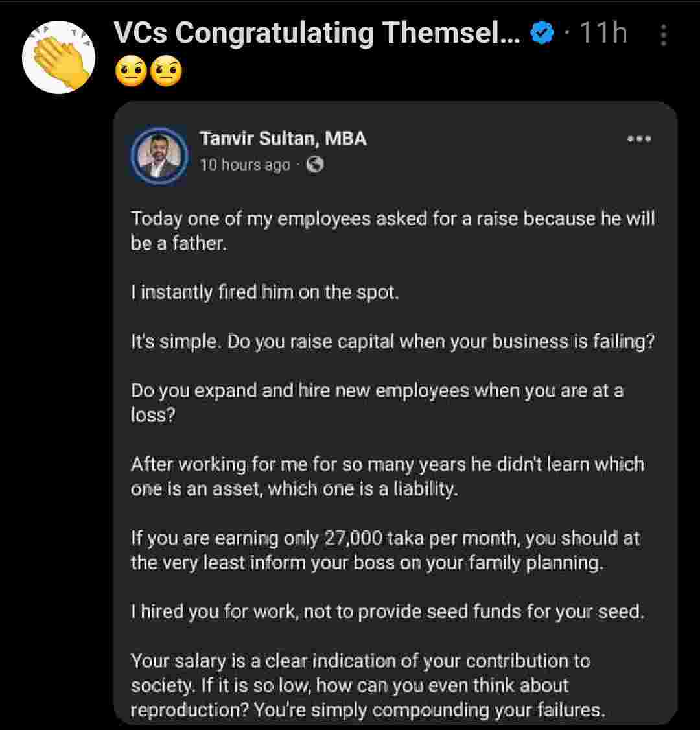Open the vertical three-dot post menu
700x730 pixels.
pyautogui.click(x=663, y=35)
